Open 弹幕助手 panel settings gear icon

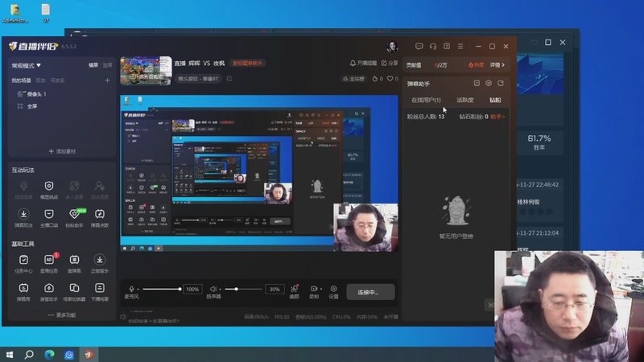coord(489,84)
